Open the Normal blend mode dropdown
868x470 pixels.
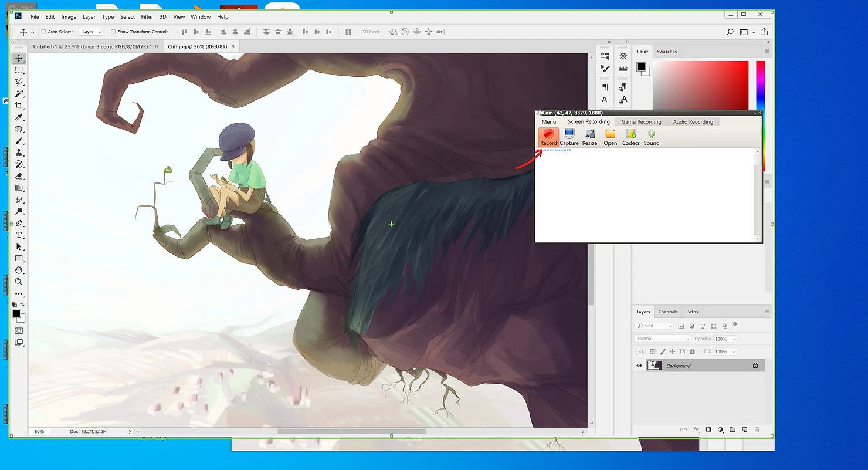[x=663, y=339]
